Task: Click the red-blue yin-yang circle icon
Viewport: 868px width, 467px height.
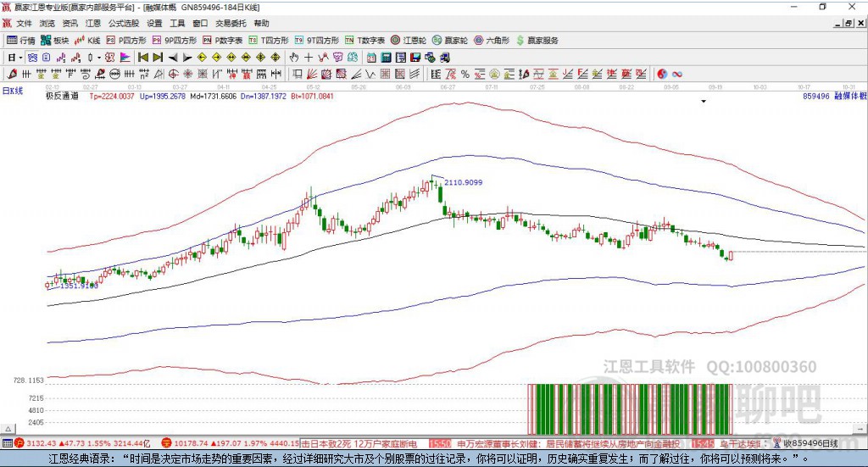Action: click(662, 74)
